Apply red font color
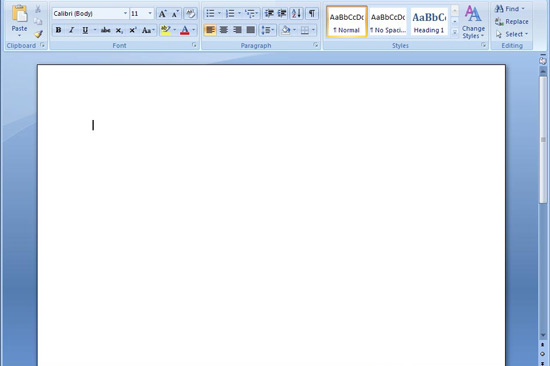 point(185,31)
